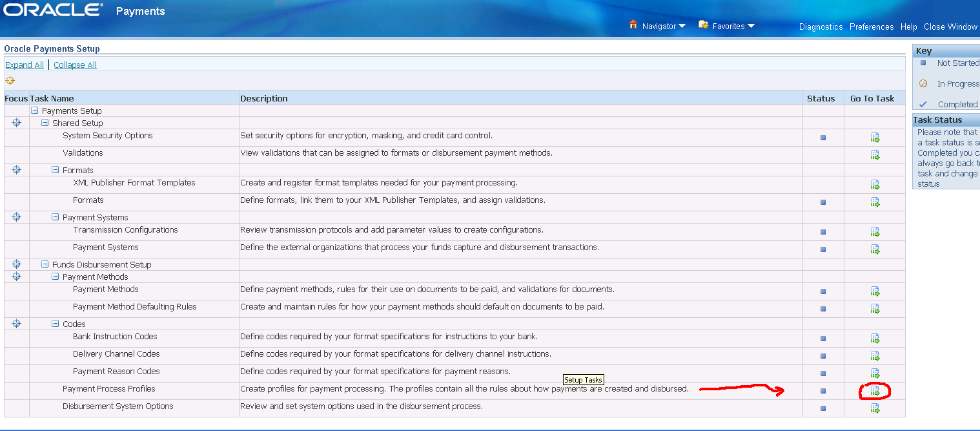Screen dimensions: 980x431
Task: Click the Completed key entry
Action: (x=958, y=104)
